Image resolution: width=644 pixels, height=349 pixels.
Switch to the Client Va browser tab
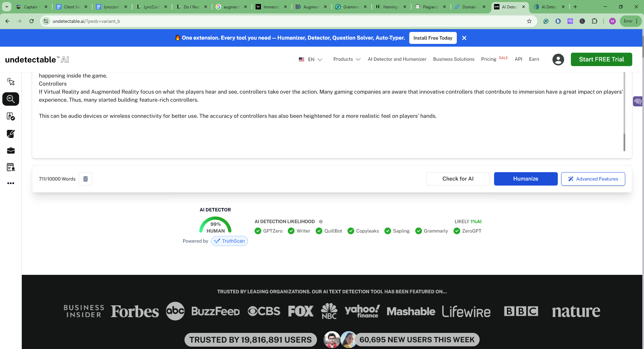[x=71, y=7]
